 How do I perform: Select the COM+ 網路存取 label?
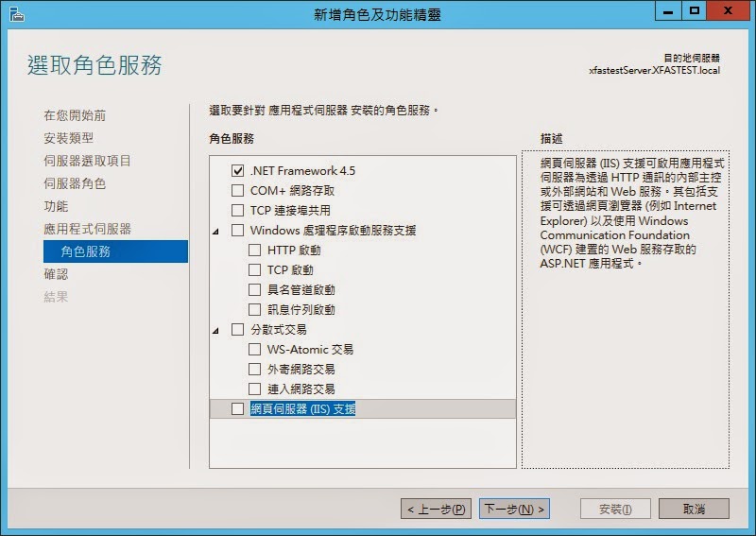point(292,191)
